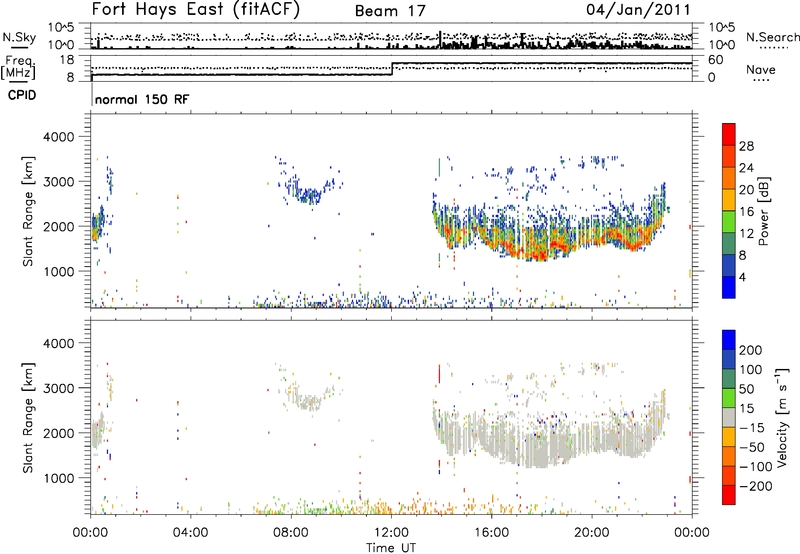The height and width of the screenshot is (554, 800).
Task: Click '4000' label on power panel axis
Action: click(58, 137)
